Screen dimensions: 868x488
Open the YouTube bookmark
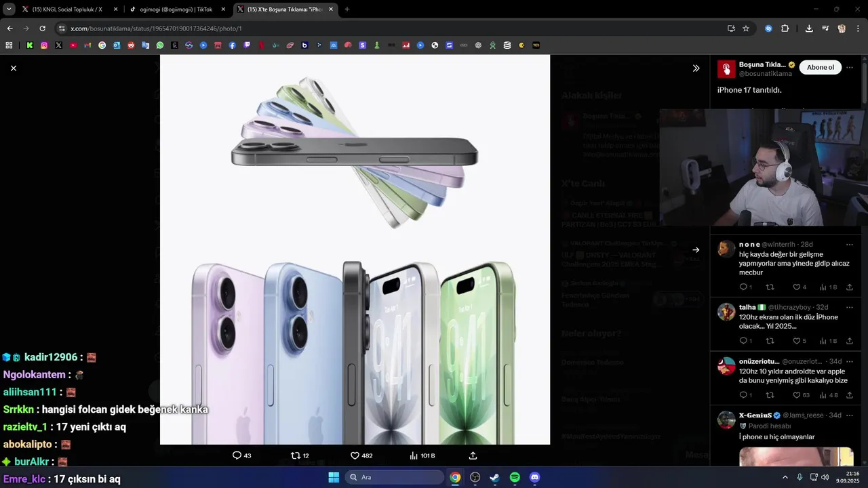pyautogui.click(x=73, y=45)
